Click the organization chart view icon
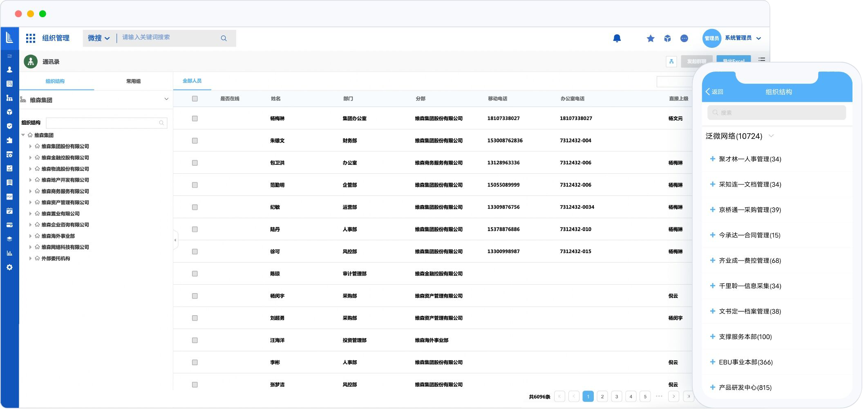The height and width of the screenshot is (413, 868). [671, 62]
